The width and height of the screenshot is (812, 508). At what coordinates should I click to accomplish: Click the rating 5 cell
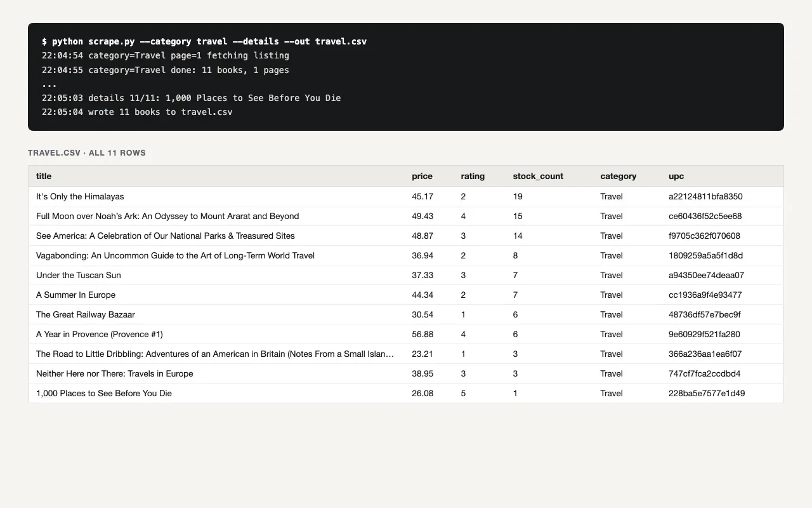click(463, 393)
